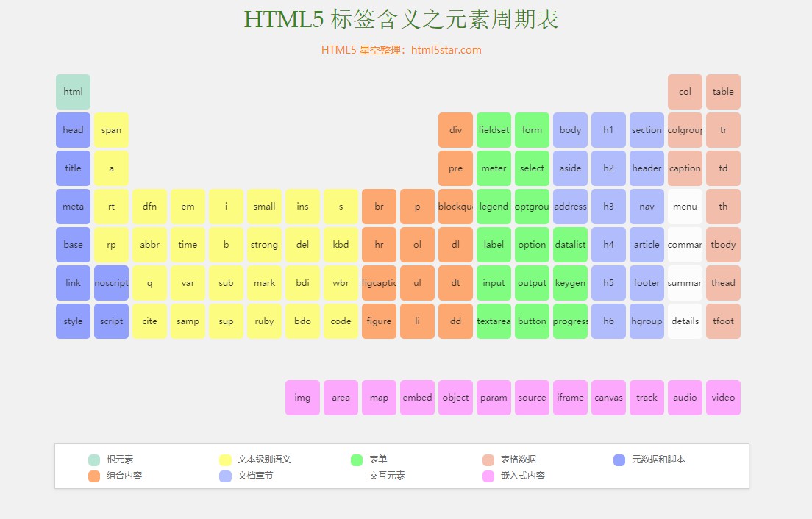The width and height of the screenshot is (812, 519).
Task: Click the samp tile
Action: (x=188, y=321)
